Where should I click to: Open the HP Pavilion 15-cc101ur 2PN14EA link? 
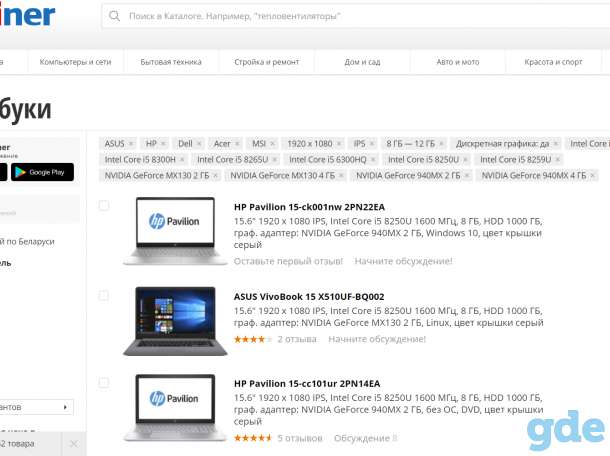tap(307, 384)
